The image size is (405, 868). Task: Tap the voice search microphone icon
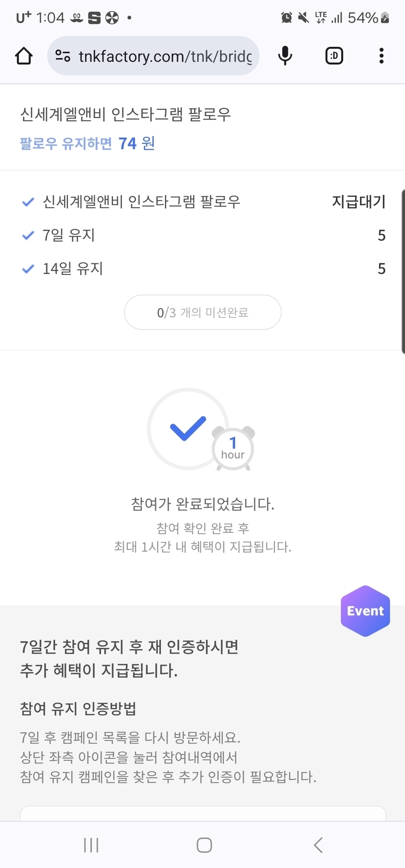tap(285, 56)
